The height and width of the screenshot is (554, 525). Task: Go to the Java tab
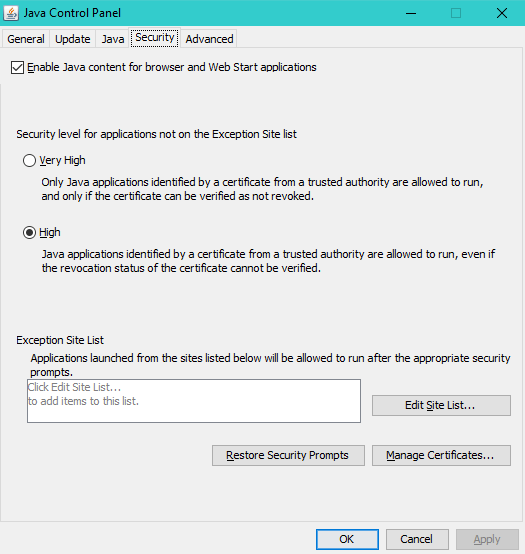pyautogui.click(x=113, y=39)
